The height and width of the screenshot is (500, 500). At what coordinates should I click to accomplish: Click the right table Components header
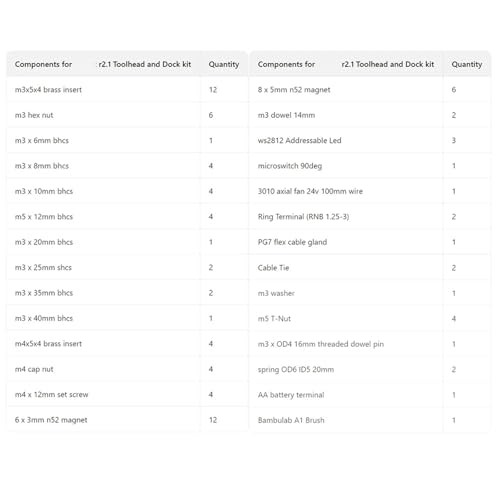pyautogui.click(x=346, y=64)
